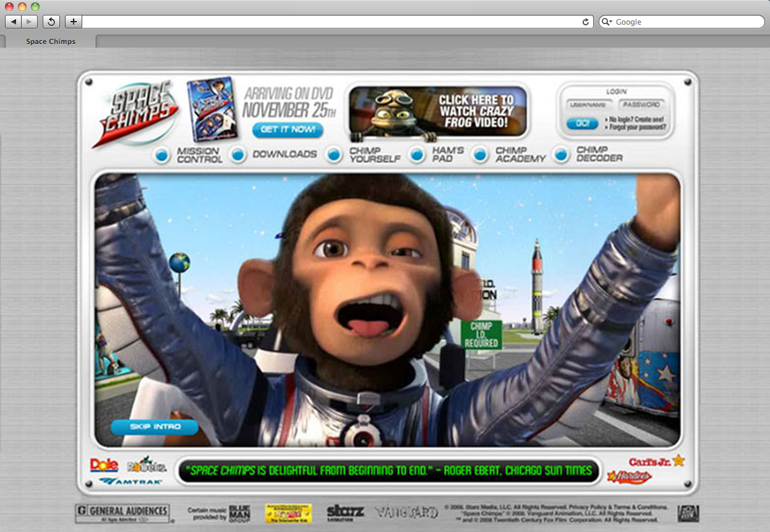Click the Starz Animation logo

click(345, 512)
